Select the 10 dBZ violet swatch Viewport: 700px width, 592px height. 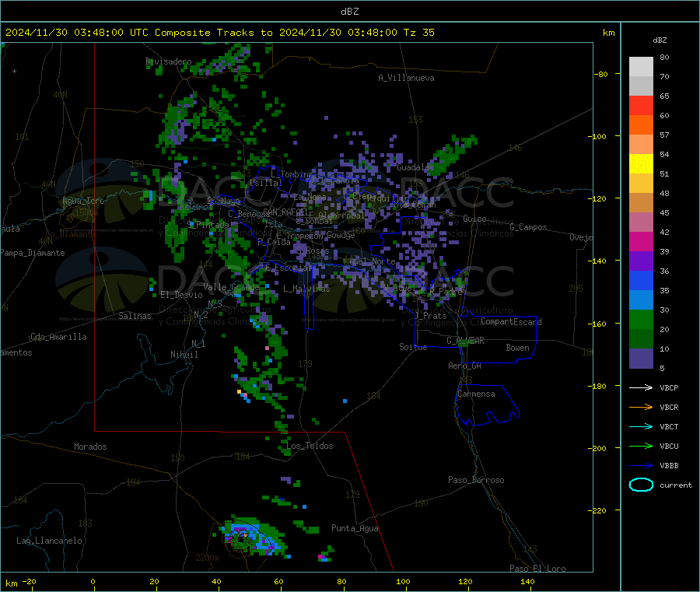tap(641, 358)
